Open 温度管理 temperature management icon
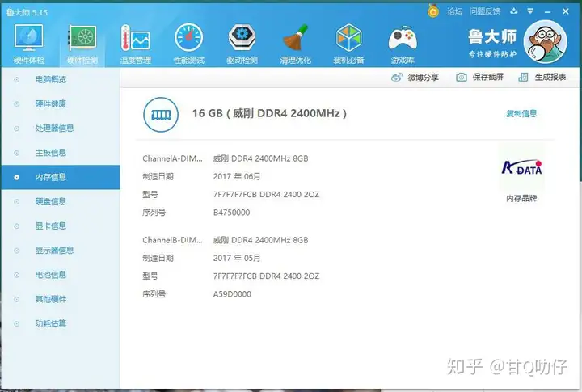 pyautogui.click(x=135, y=38)
